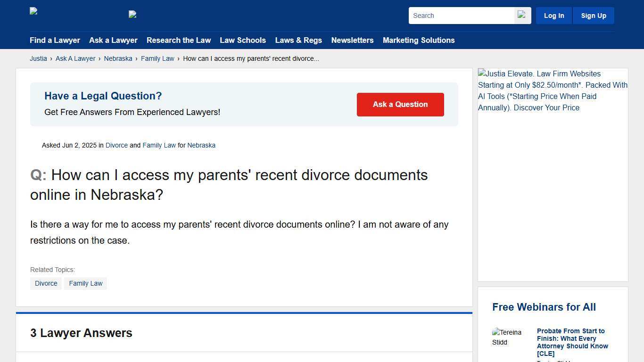Open the Research the Law menu

point(179,40)
